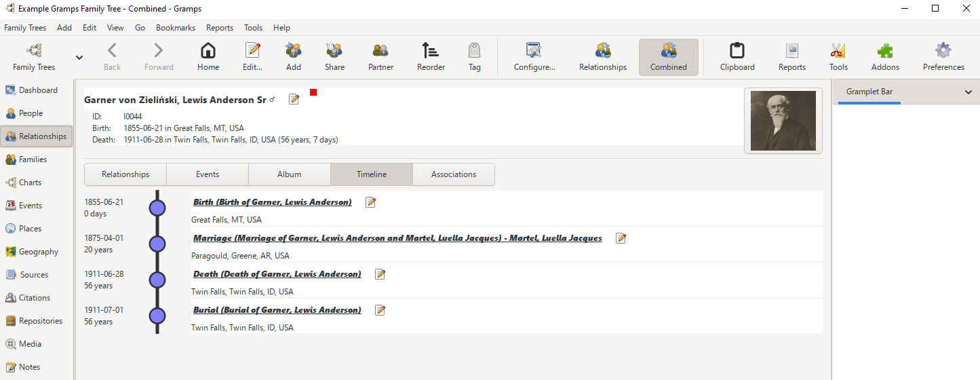Click the Partner toolbar icon
The image size is (980, 380).
380,56
